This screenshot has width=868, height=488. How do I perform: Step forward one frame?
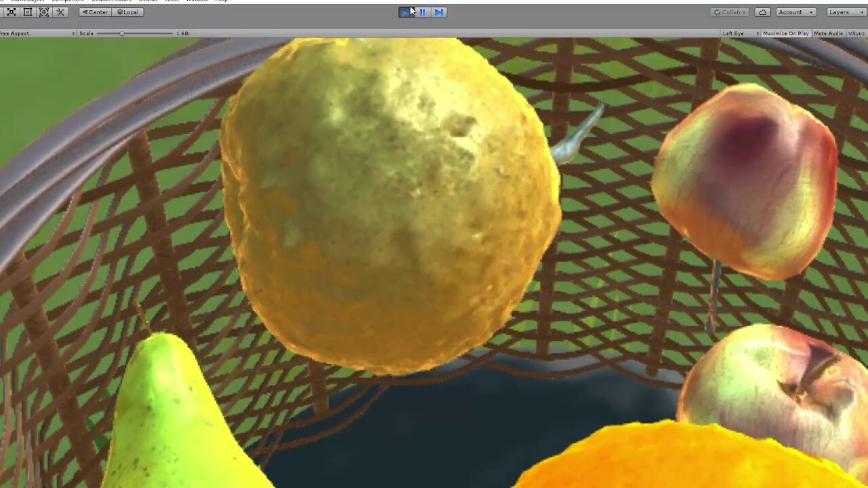pos(439,12)
